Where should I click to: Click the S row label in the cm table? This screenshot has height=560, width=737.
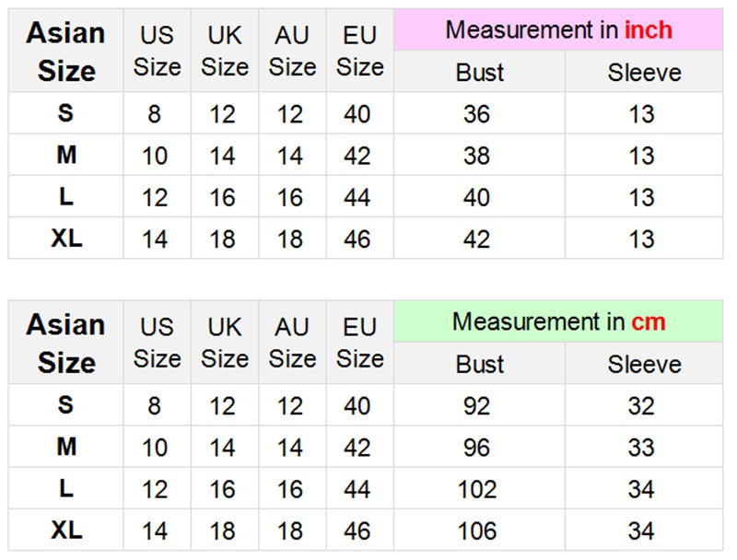[66, 405]
